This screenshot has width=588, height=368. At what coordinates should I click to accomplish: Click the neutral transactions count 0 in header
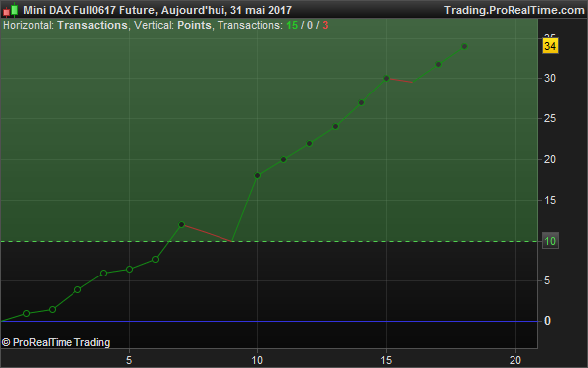(310, 25)
